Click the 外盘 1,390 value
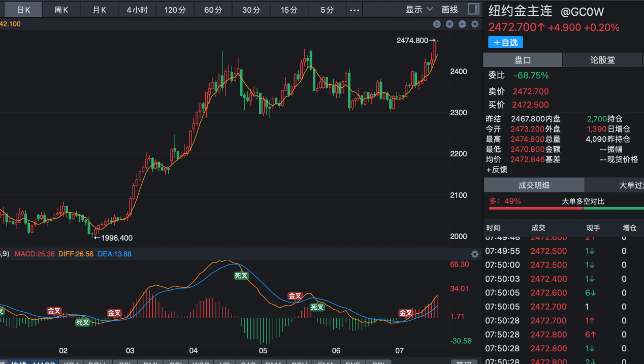Image resolution: width=644 pixels, height=364 pixels. [597, 129]
